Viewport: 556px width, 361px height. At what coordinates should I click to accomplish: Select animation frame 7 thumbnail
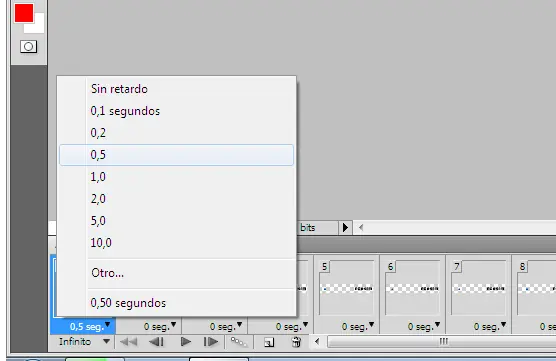coord(478,288)
